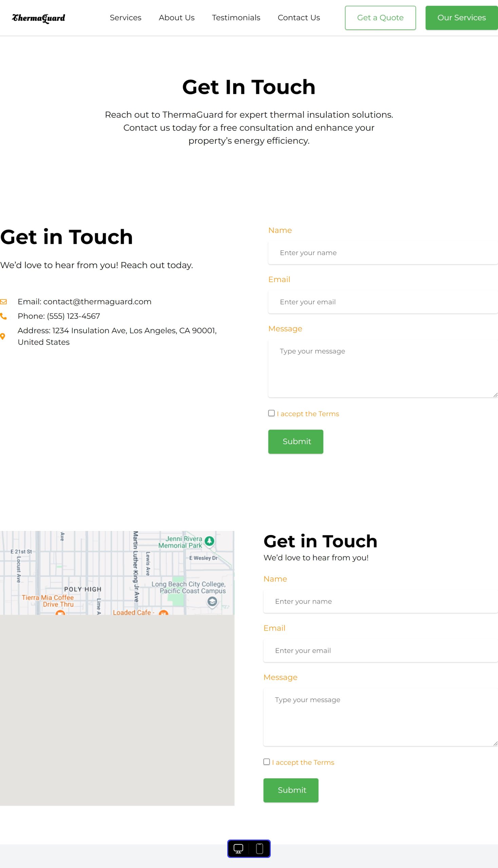
Task: Click 'Email: contact@thermaguard.com' text
Action: (84, 302)
